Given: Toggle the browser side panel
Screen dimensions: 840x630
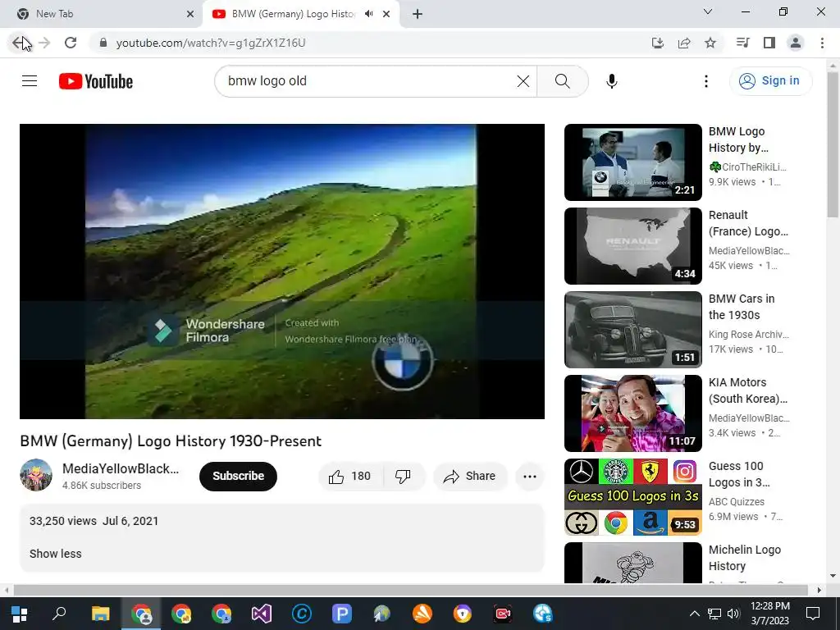Looking at the screenshot, I should pos(769,43).
